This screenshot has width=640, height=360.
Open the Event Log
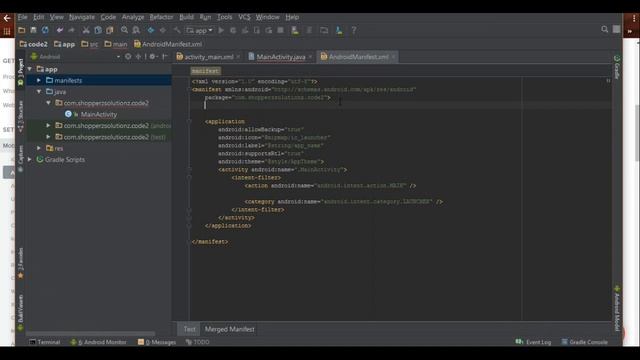coord(533,342)
